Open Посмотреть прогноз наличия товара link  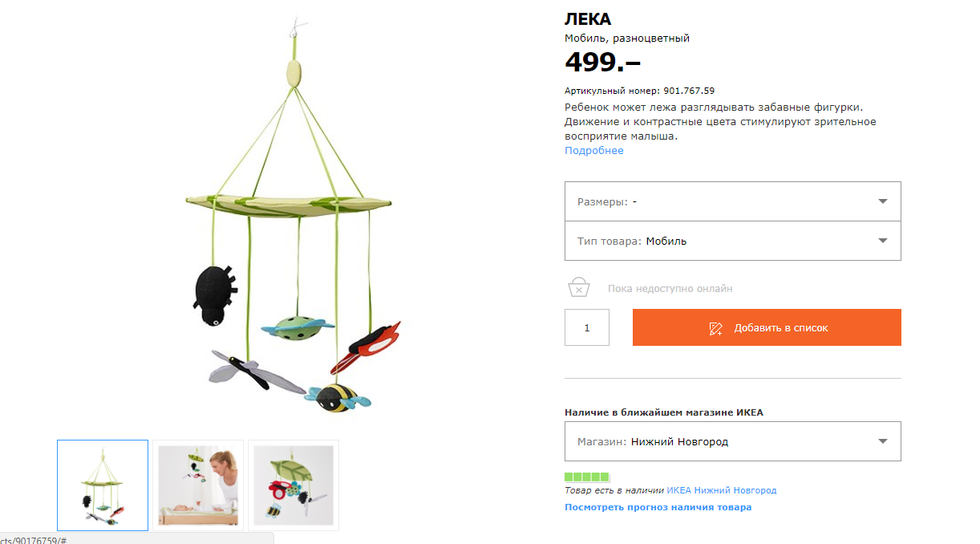658,507
